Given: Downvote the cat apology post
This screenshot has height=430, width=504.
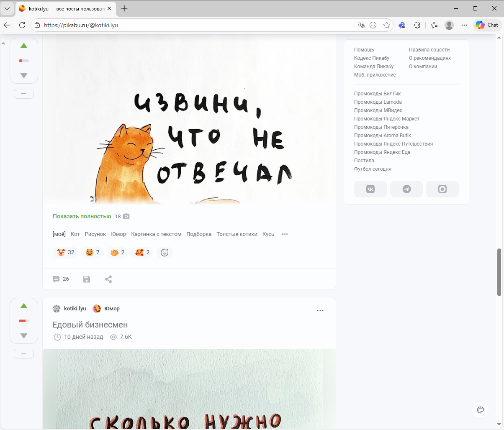Looking at the screenshot, I should click(x=24, y=76).
